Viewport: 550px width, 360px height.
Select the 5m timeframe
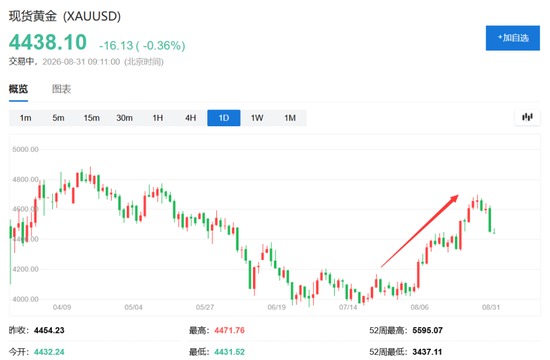pos(58,118)
